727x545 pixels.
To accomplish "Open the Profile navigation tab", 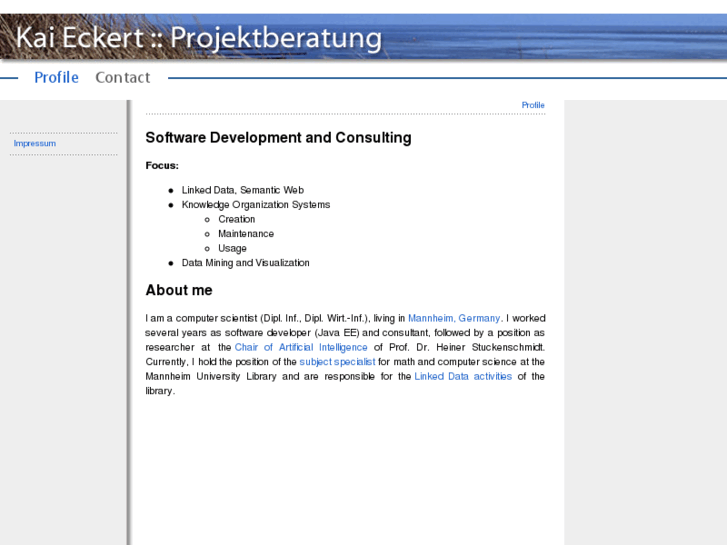I will (x=57, y=77).
